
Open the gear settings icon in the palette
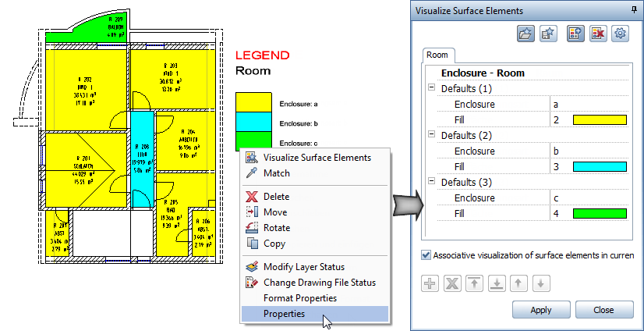(x=621, y=34)
